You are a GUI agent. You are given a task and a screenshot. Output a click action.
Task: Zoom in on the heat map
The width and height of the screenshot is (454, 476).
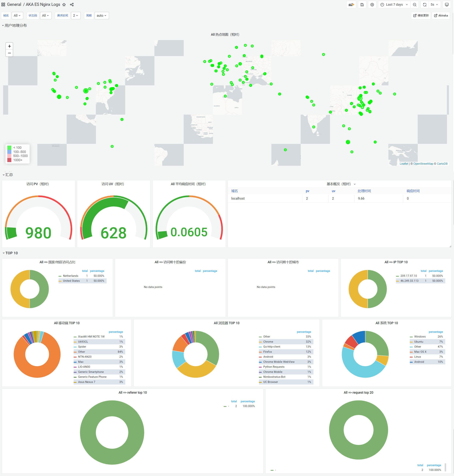tap(10, 46)
